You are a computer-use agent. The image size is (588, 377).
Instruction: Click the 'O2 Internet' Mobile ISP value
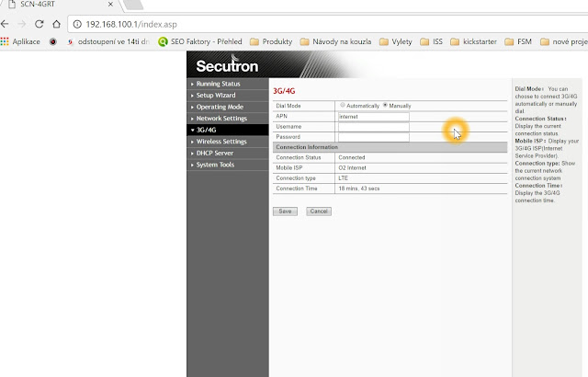click(x=352, y=167)
